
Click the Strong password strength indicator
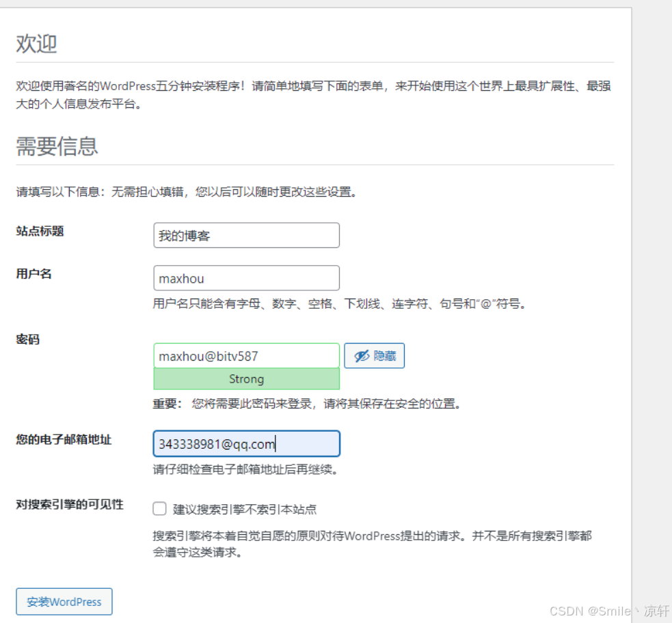pos(246,379)
